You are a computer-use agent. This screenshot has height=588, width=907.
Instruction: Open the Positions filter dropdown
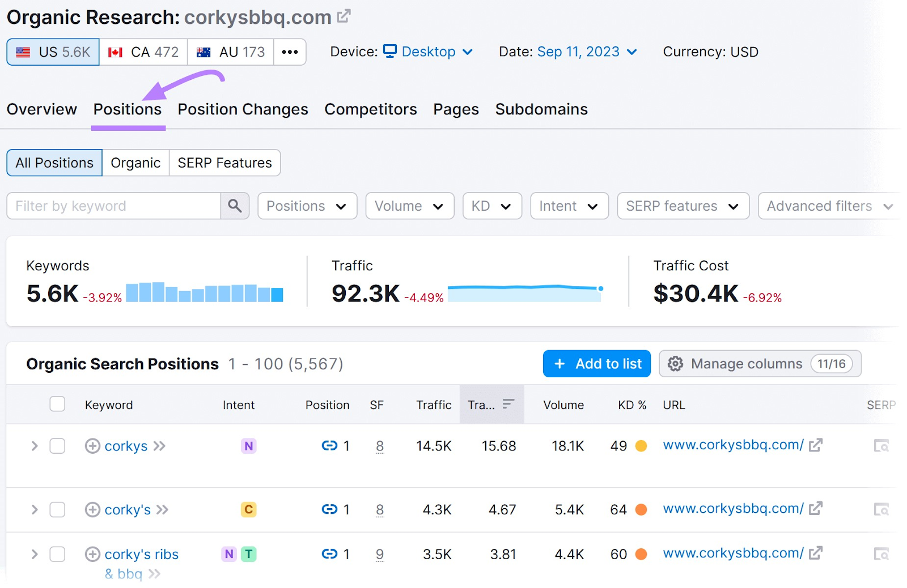[307, 206]
